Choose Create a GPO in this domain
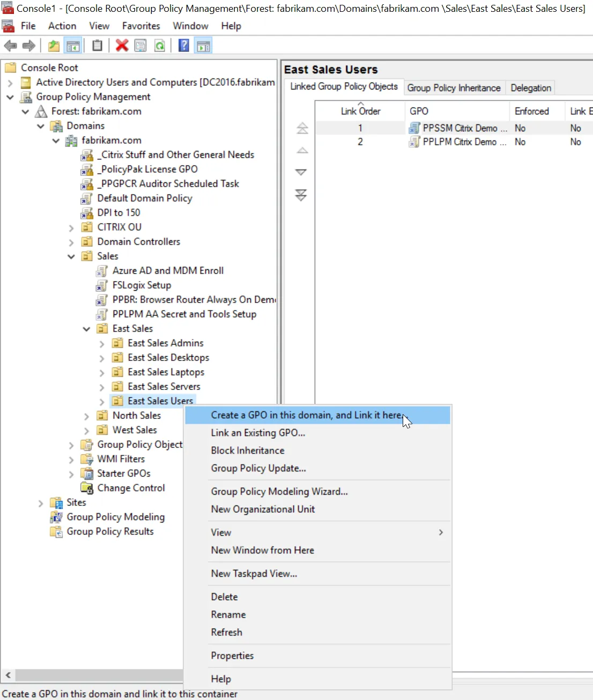The height and width of the screenshot is (700, 593). coord(306,415)
